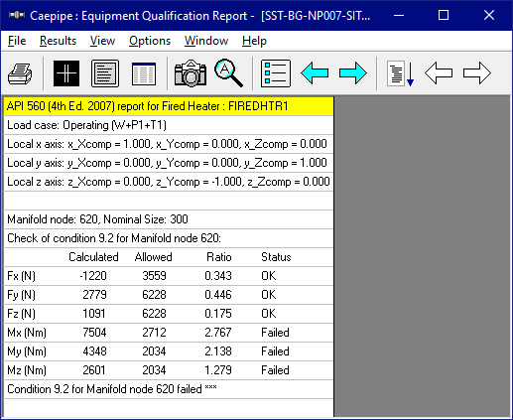Open the Window menu
The width and height of the screenshot is (513, 420).
coord(206,41)
